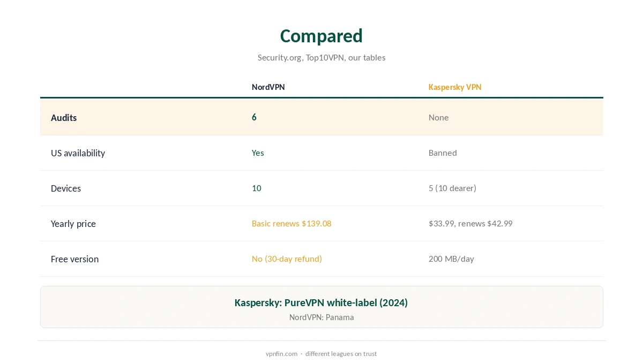
Task: Click the NordVPN column header
Action: pos(268,87)
